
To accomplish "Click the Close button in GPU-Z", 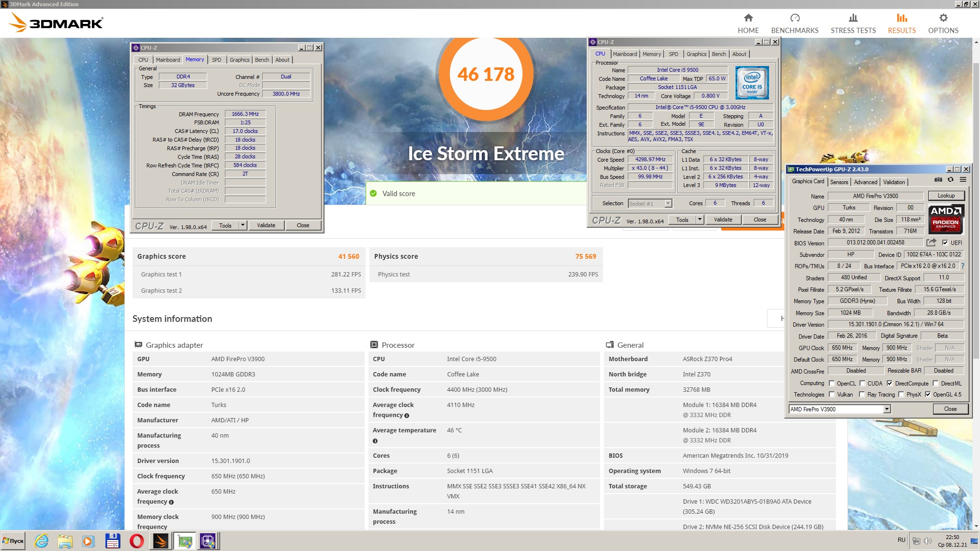I will 950,409.
